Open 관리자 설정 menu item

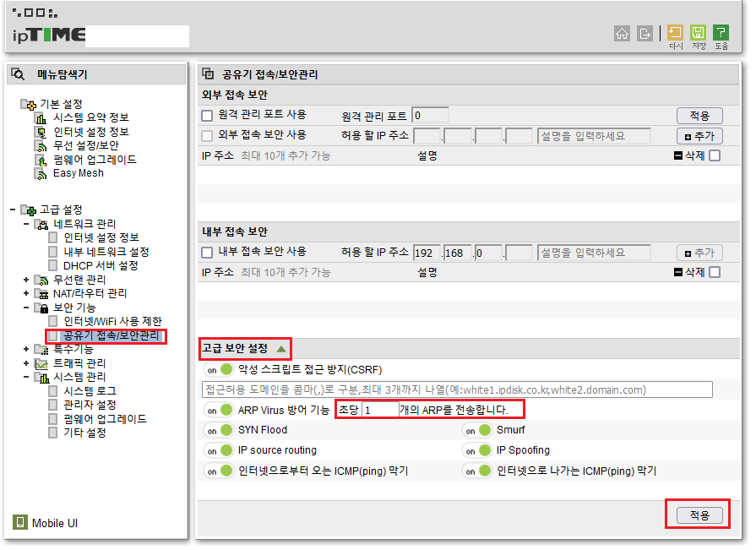[90, 405]
